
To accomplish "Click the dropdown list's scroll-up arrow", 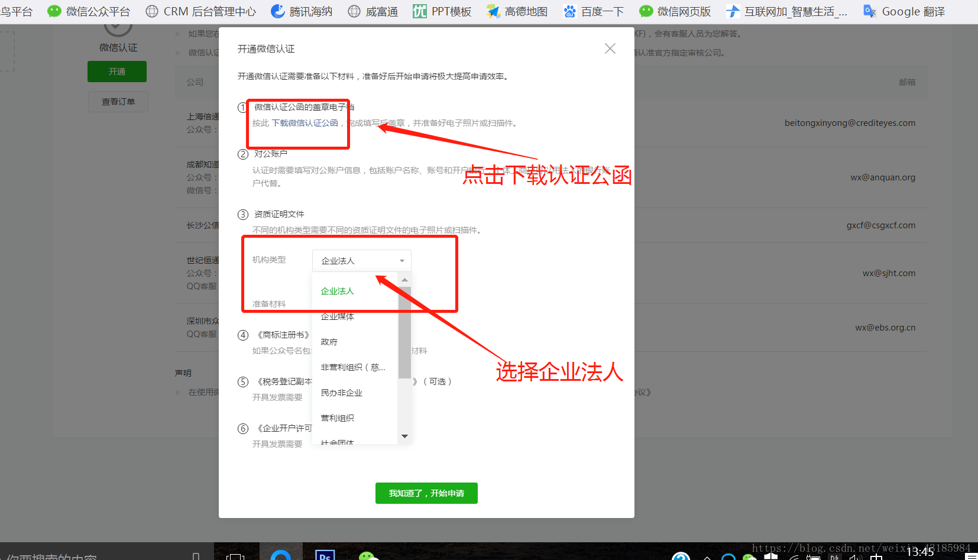I will pos(404,280).
